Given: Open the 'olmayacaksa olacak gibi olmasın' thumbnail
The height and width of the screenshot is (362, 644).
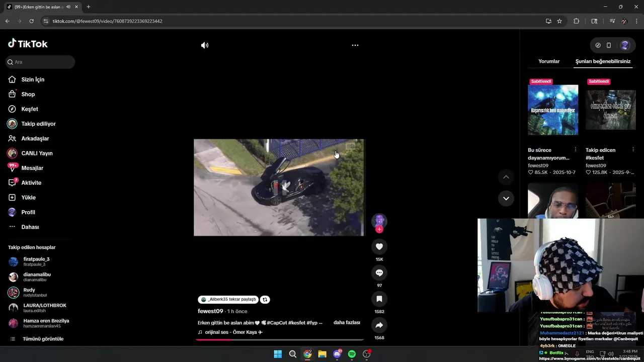Looking at the screenshot, I should (x=611, y=110).
